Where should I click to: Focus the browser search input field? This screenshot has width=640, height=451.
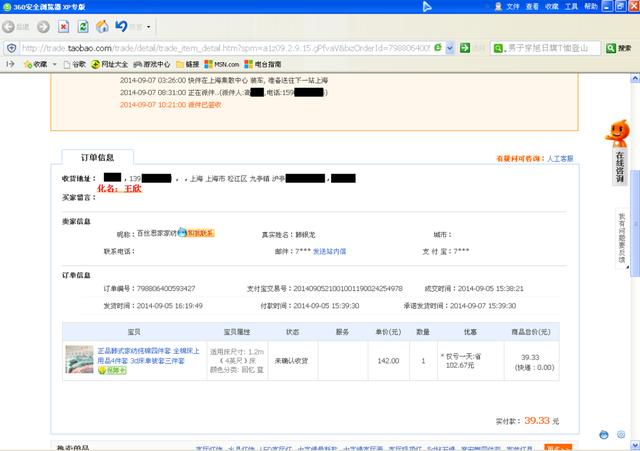click(552, 48)
